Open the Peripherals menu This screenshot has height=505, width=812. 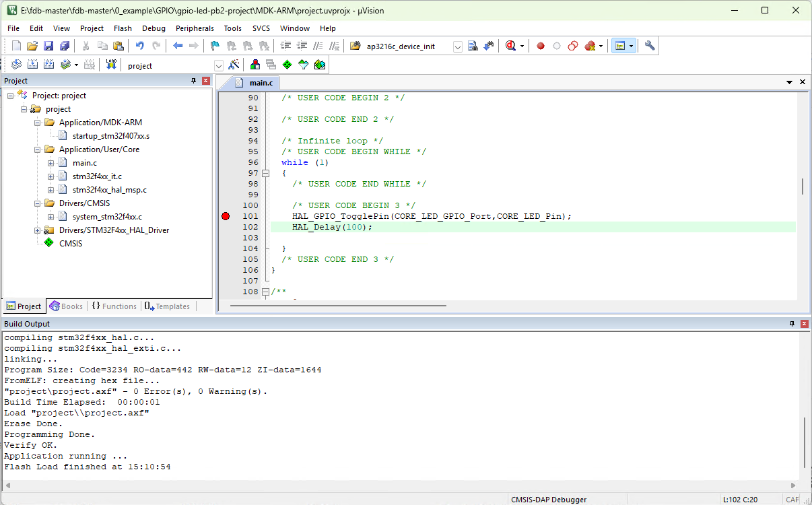(195, 28)
